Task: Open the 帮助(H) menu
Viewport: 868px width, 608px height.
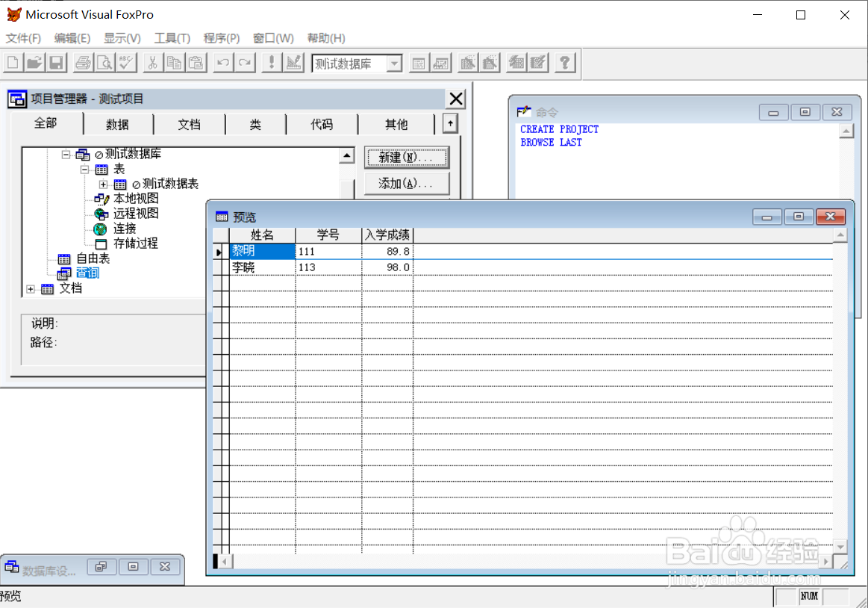Action: (x=326, y=38)
